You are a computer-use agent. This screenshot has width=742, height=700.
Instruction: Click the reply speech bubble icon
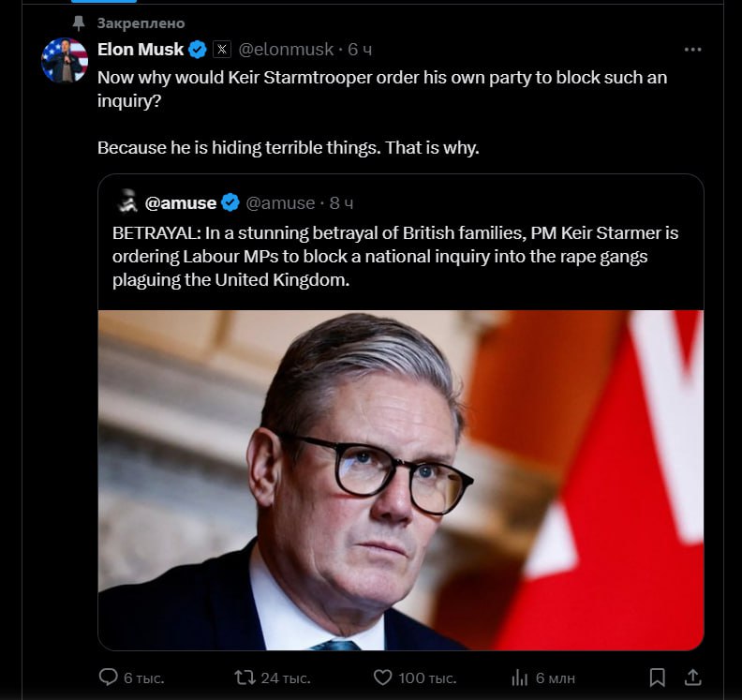pyautogui.click(x=109, y=677)
